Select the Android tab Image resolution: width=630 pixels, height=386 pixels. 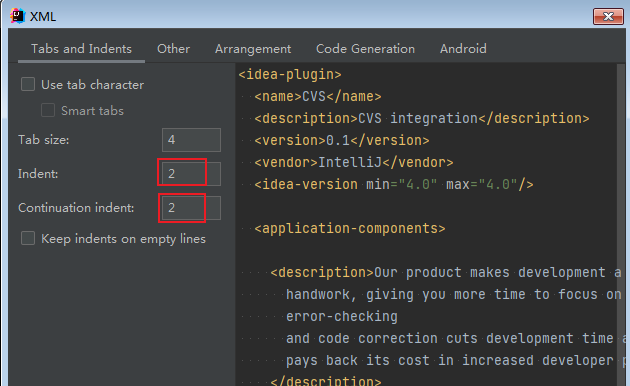[x=463, y=49]
